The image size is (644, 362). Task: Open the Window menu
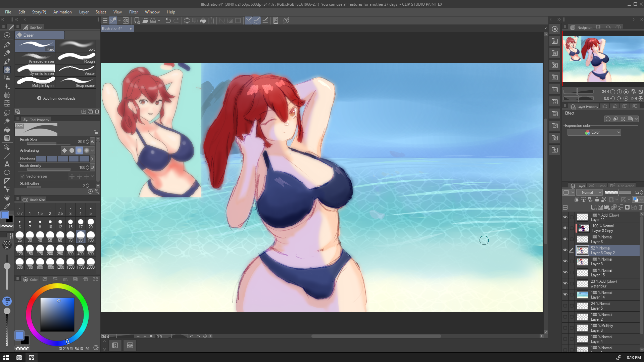pos(152,12)
